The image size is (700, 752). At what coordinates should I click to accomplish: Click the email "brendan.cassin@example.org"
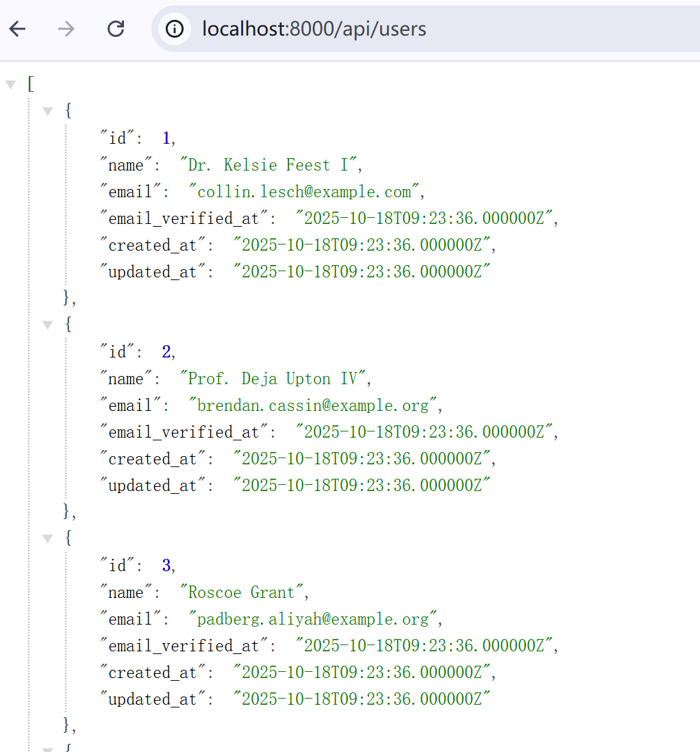click(313, 405)
